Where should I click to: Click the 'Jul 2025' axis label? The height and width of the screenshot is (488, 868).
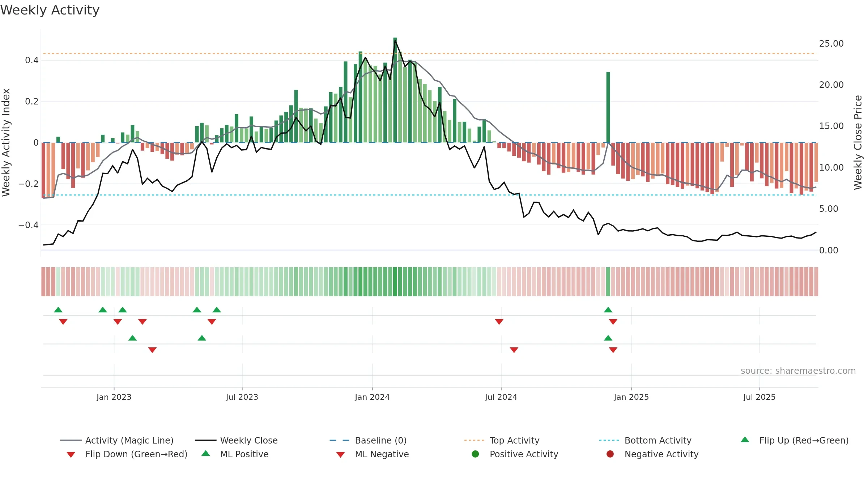point(759,397)
